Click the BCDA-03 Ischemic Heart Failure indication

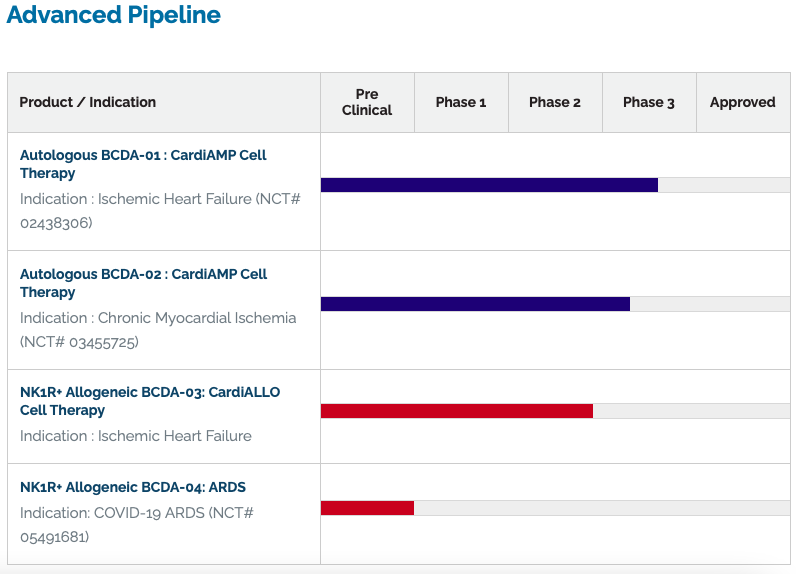pos(136,436)
